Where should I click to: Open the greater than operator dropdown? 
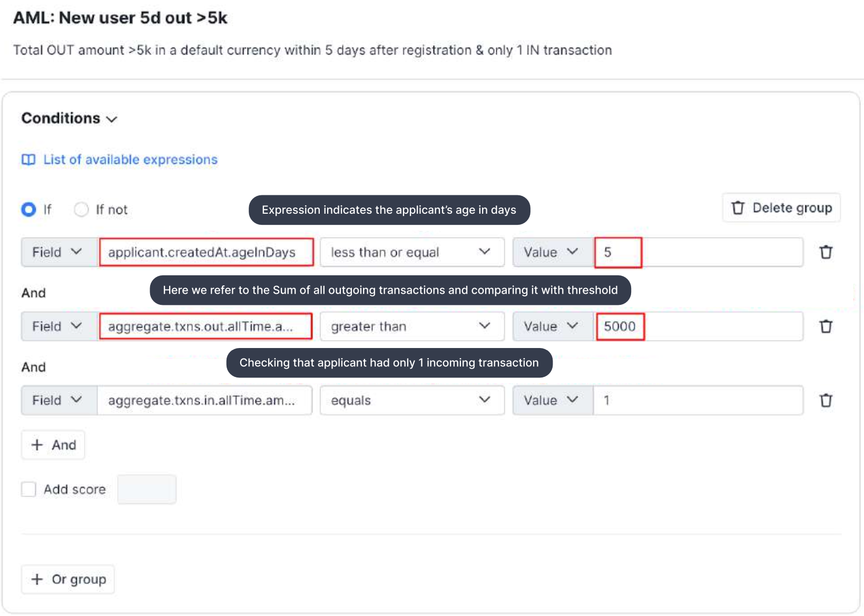pyautogui.click(x=412, y=326)
